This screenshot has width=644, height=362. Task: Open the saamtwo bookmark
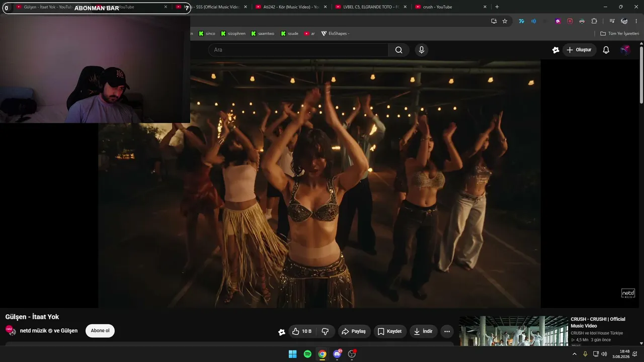[x=262, y=34]
